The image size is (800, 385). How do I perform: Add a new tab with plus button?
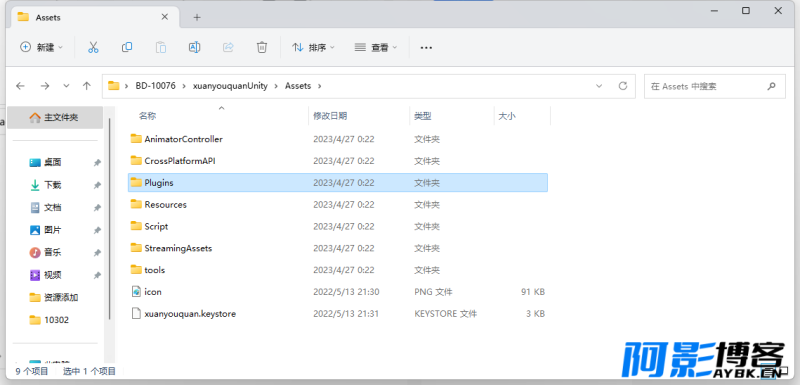197,17
